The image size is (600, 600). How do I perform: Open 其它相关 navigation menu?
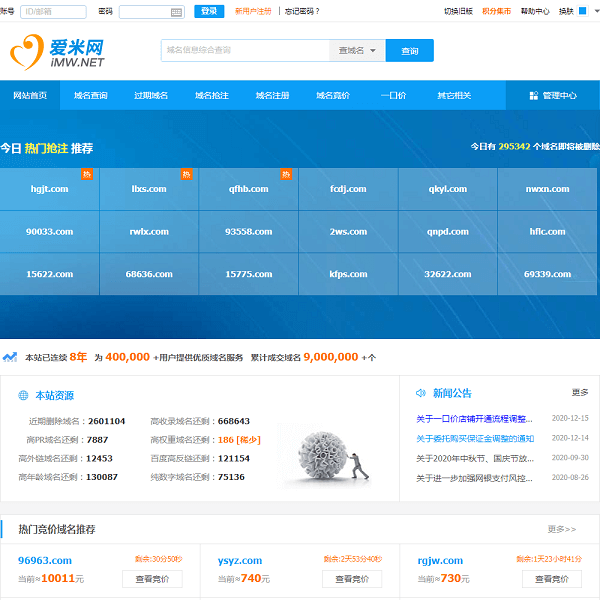coord(454,95)
